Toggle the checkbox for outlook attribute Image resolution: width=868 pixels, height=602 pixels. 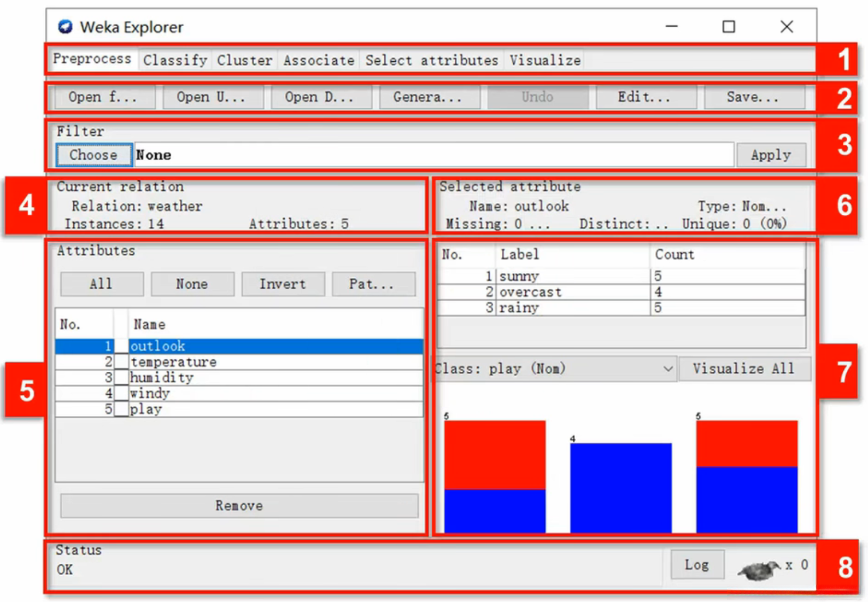tap(121, 346)
